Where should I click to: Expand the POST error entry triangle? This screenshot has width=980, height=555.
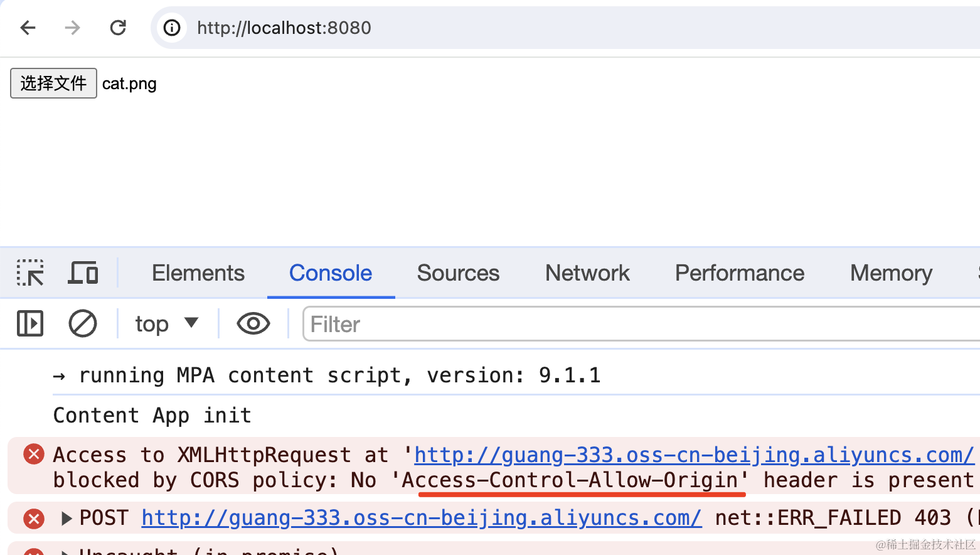pyautogui.click(x=67, y=519)
